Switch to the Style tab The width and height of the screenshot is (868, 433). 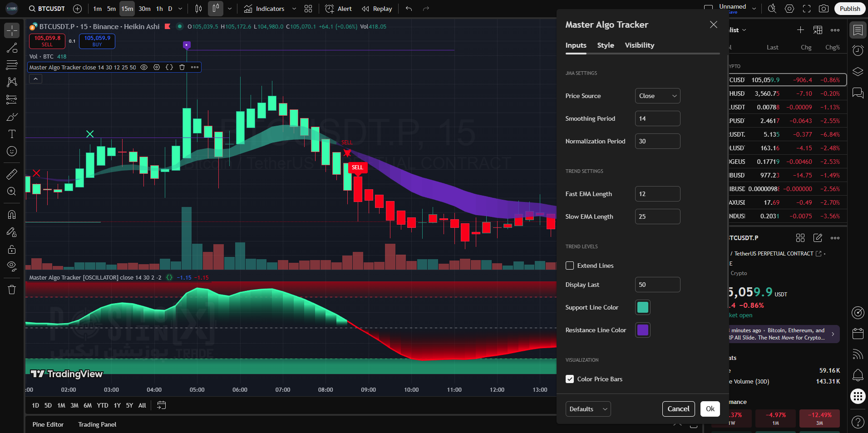[605, 45]
